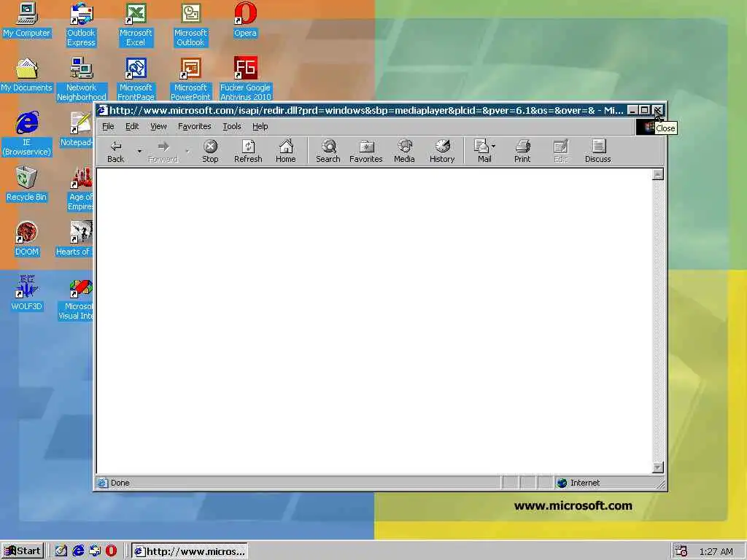Launch Opera from quick launch

point(111,551)
